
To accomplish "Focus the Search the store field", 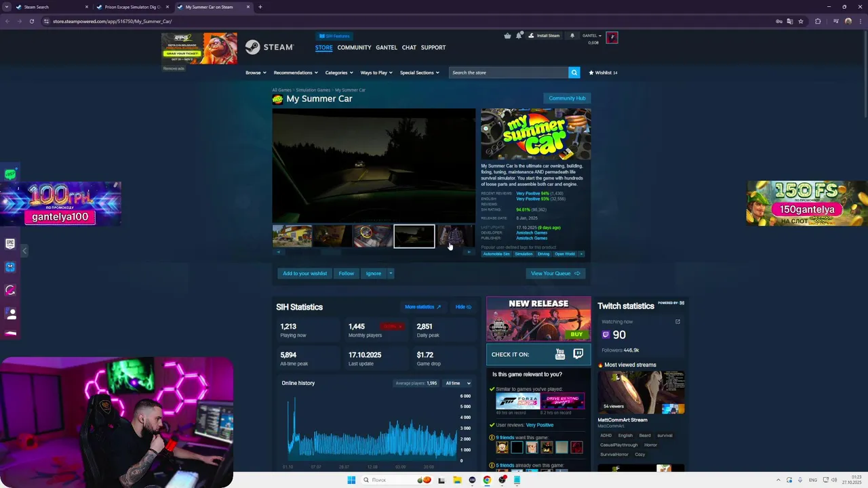I will tap(508, 73).
